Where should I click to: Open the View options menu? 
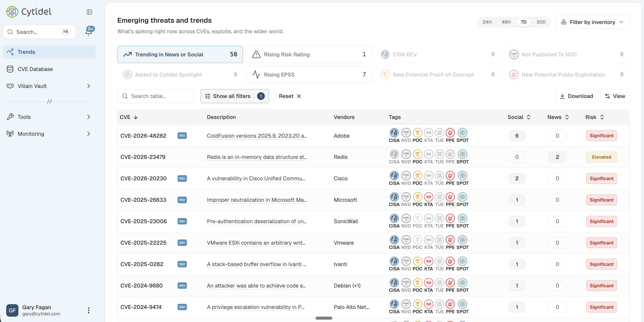click(615, 96)
